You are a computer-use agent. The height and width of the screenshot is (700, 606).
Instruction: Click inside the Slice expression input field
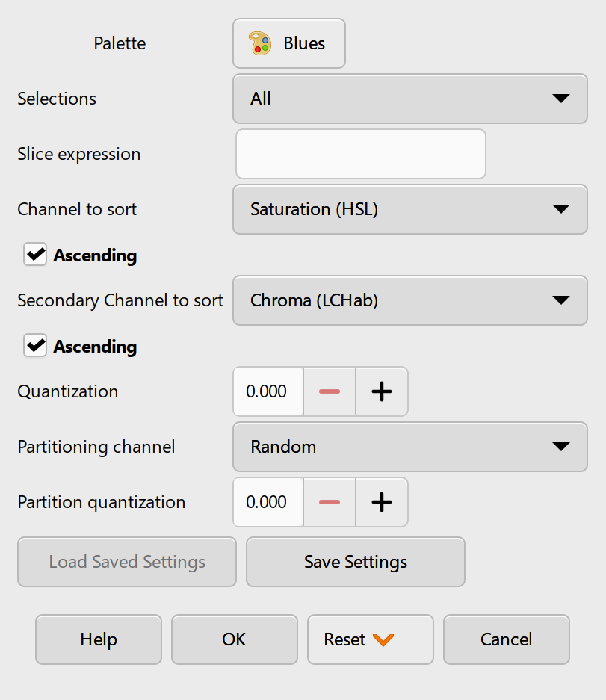coord(360,154)
